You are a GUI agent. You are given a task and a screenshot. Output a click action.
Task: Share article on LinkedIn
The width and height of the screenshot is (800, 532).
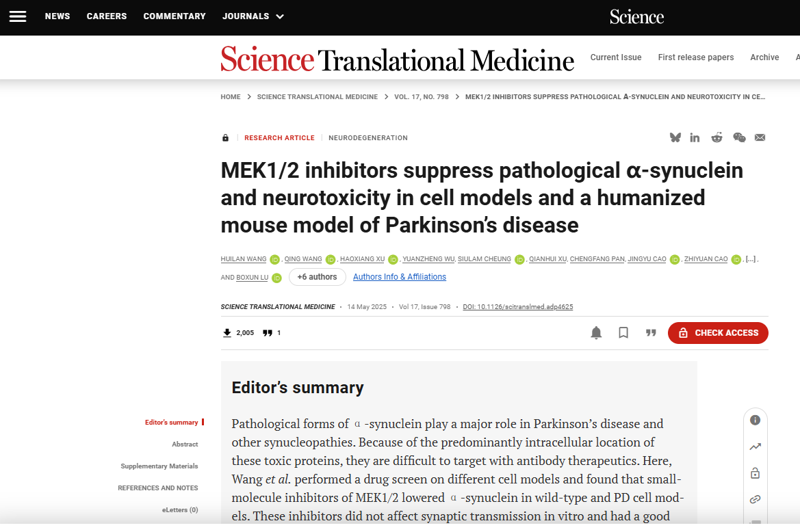(695, 137)
